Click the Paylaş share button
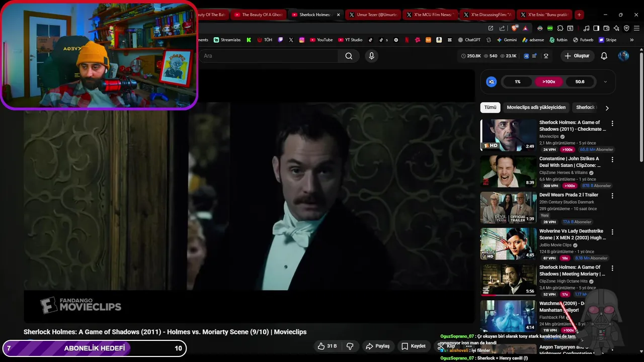 [x=377, y=346]
